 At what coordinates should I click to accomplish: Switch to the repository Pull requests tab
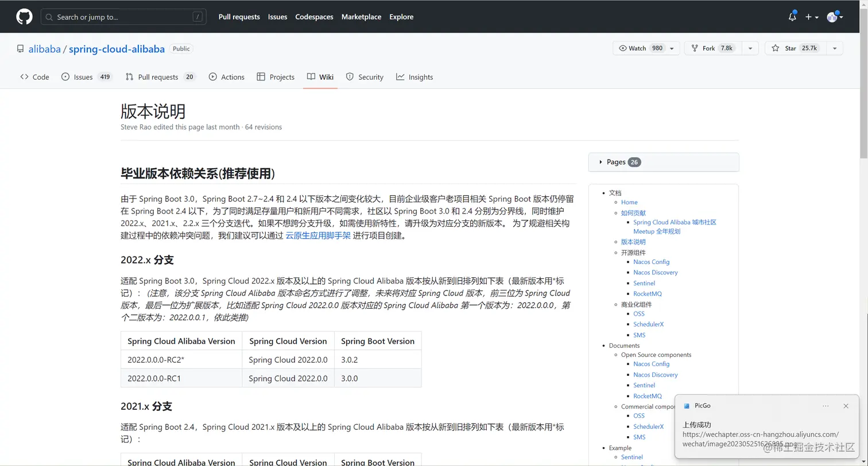coord(161,77)
